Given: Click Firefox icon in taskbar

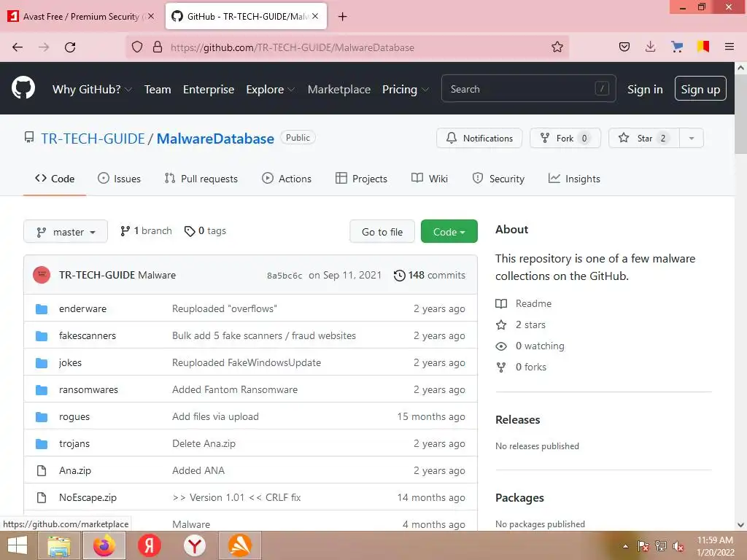Looking at the screenshot, I should 104,545.
